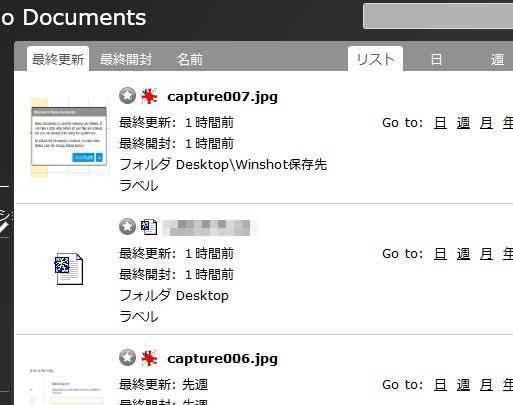Open the large document icon in the Desktop row
The image size is (513, 405).
pos(69,269)
